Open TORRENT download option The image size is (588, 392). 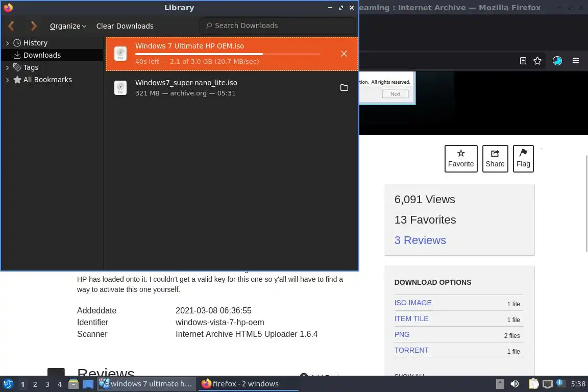[411, 350]
